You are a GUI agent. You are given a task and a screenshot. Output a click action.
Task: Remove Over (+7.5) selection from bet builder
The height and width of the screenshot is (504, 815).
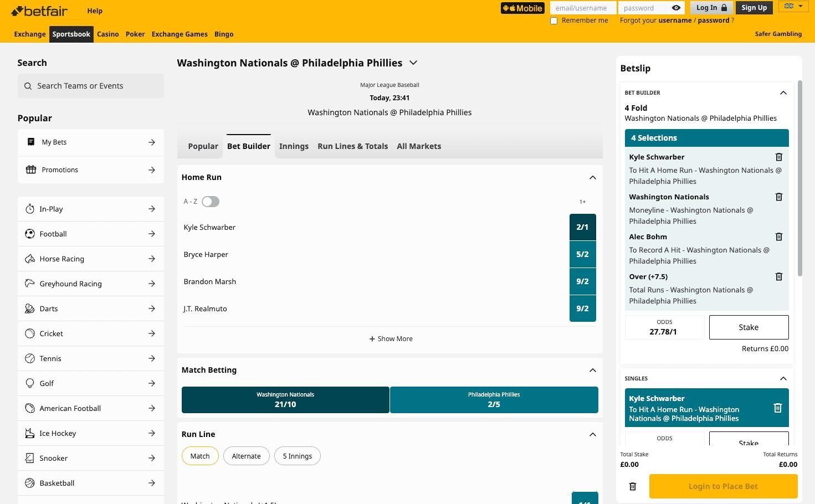click(778, 277)
